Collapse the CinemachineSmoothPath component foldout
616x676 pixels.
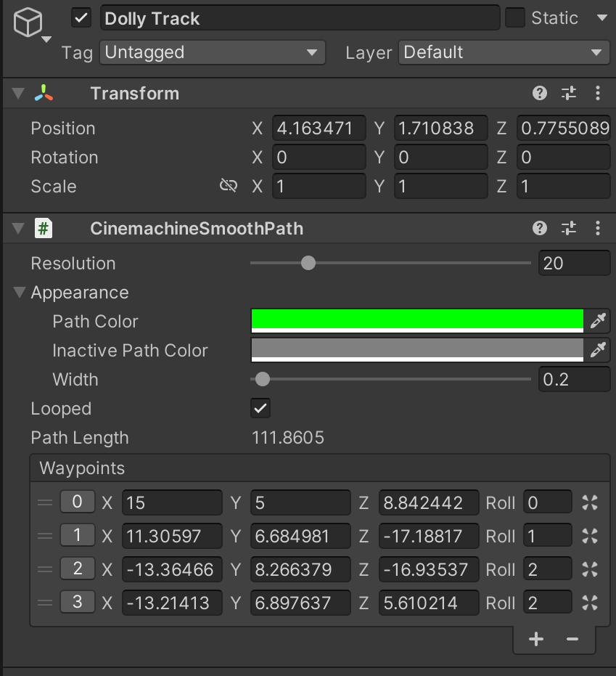pos(18,228)
